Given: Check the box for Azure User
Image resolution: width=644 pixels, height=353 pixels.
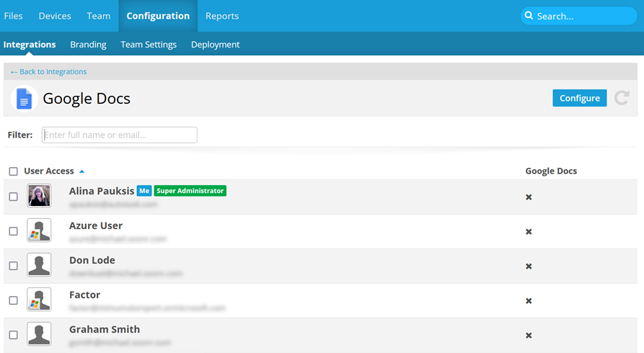Looking at the screenshot, I should point(13,231).
